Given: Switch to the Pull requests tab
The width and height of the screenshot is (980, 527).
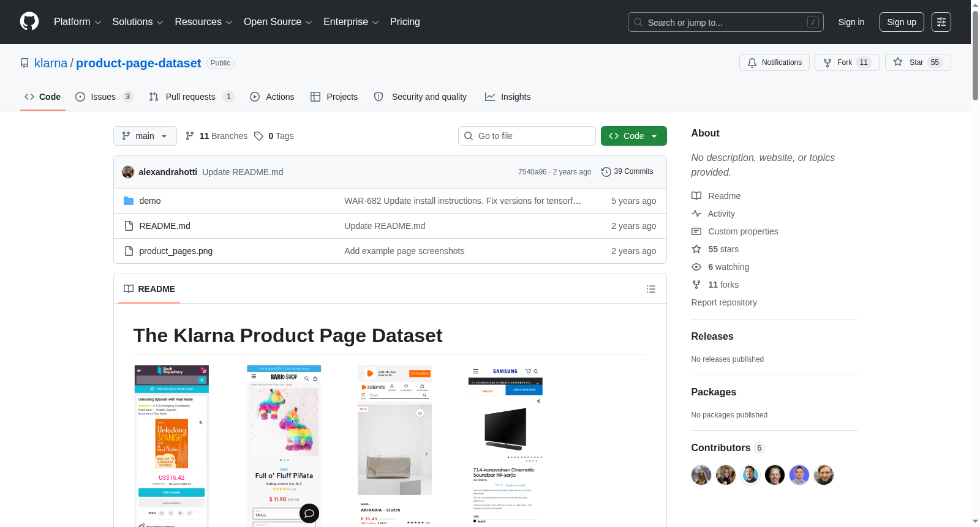Looking at the screenshot, I should [192, 97].
